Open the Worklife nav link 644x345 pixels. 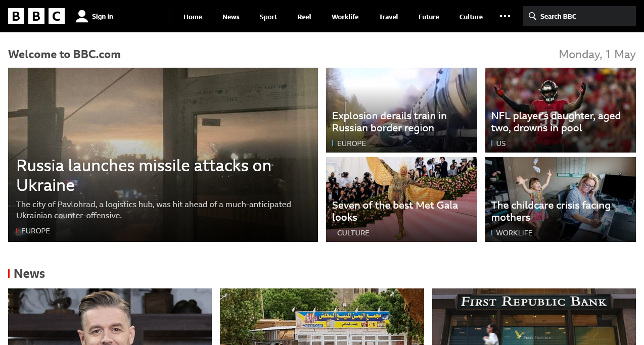click(345, 17)
